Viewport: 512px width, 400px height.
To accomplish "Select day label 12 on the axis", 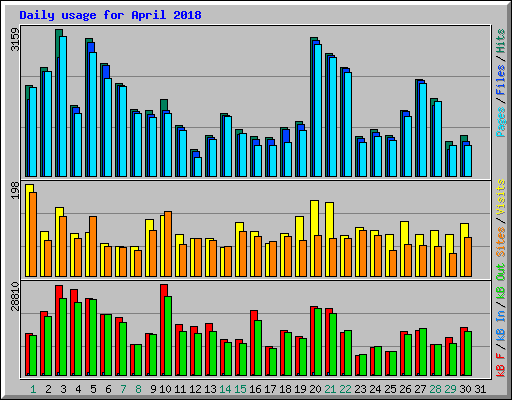I will point(195,389).
